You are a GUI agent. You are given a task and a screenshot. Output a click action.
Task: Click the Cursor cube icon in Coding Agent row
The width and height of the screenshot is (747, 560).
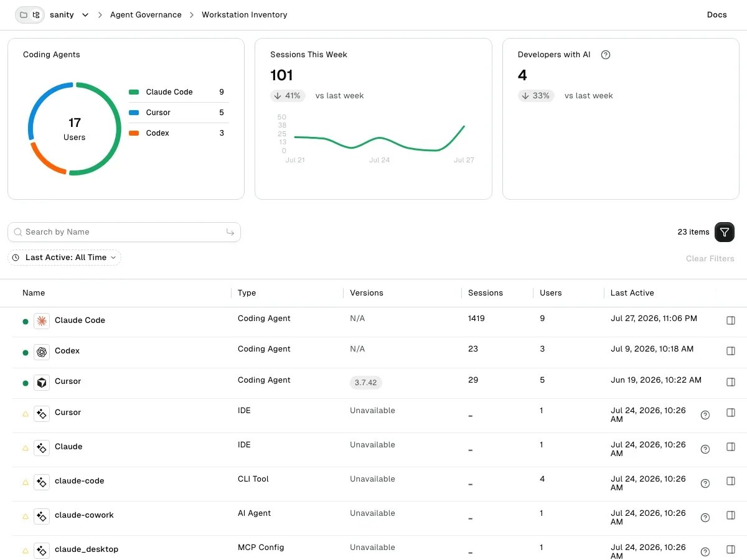pyautogui.click(x=42, y=383)
